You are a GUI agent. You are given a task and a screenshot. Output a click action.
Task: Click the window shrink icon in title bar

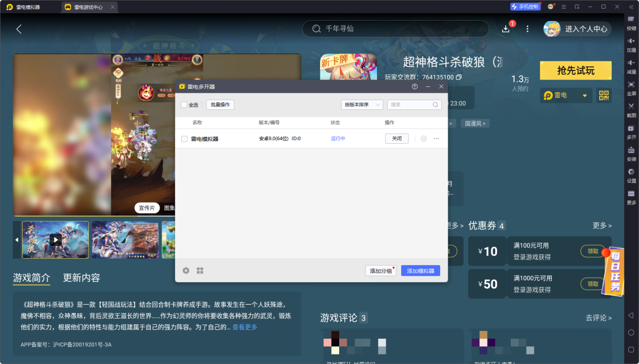click(x=577, y=7)
